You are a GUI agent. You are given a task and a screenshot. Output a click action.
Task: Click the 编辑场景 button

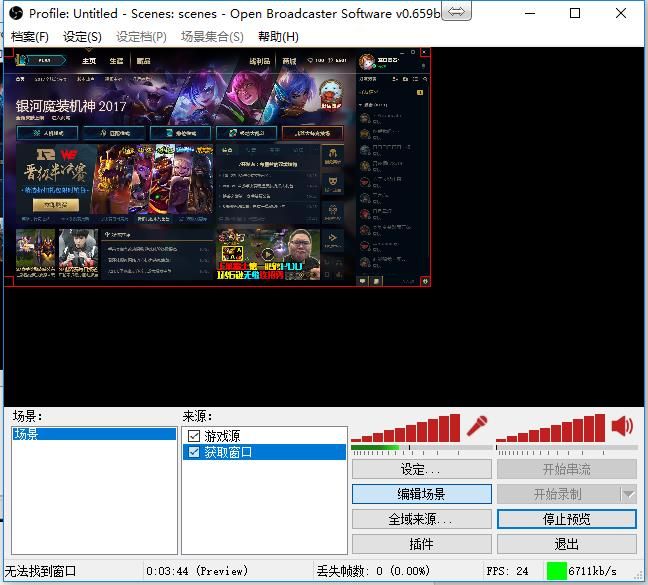pyautogui.click(x=422, y=494)
